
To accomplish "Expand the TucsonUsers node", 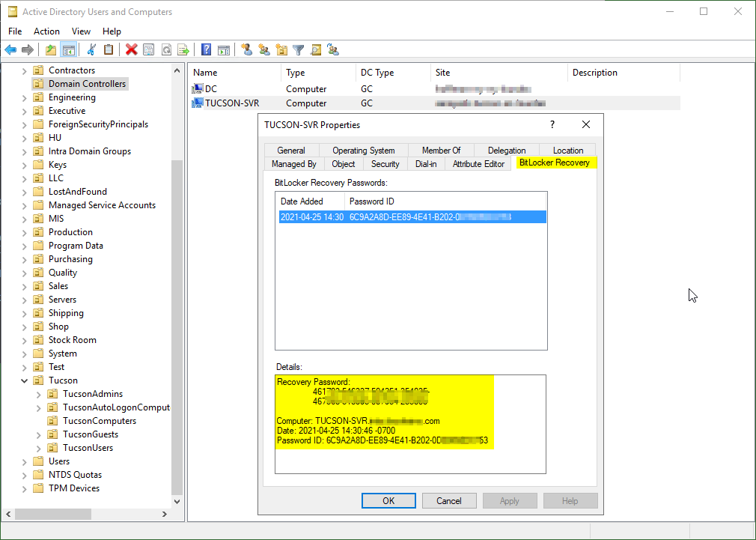I will tap(39, 448).
